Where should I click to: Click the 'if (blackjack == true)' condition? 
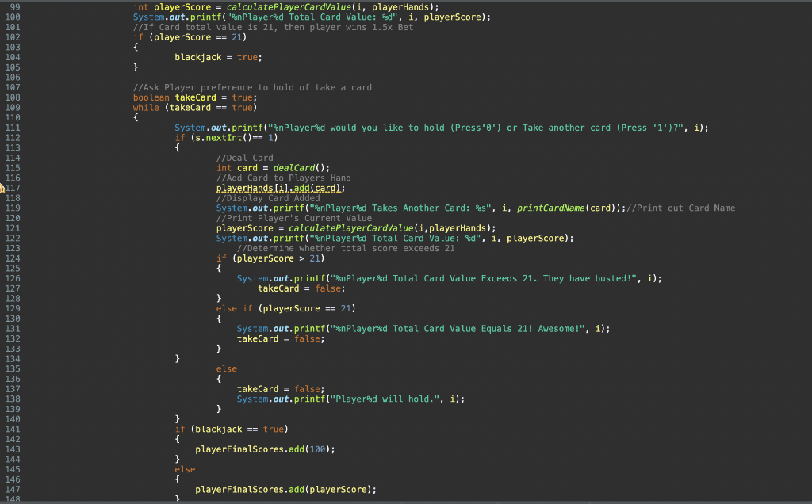(232, 429)
